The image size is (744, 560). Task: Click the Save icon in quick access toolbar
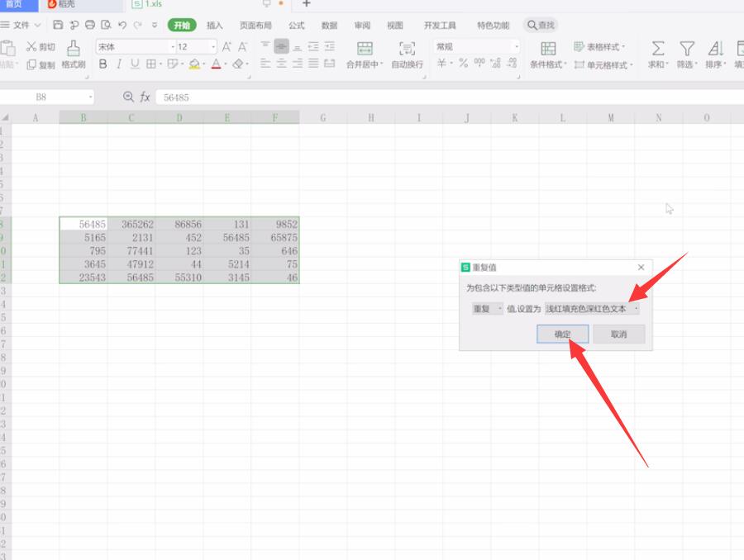pos(58,25)
